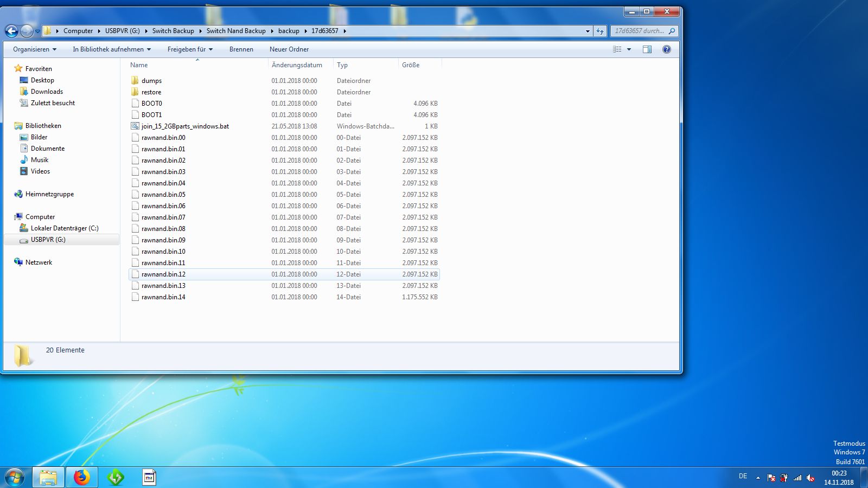Open the volume tray icon
Viewport: 868px width, 488px height.
(x=810, y=478)
